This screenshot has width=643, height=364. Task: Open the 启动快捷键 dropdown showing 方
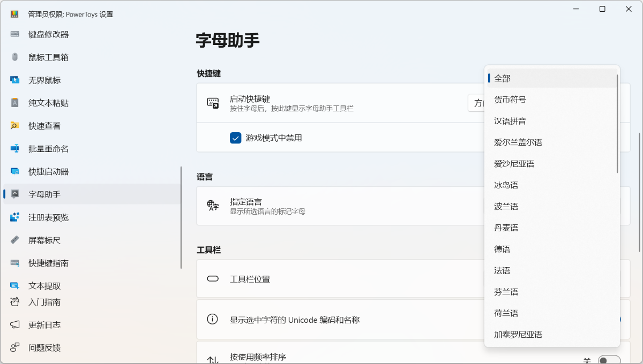pyautogui.click(x=476, y=103)
